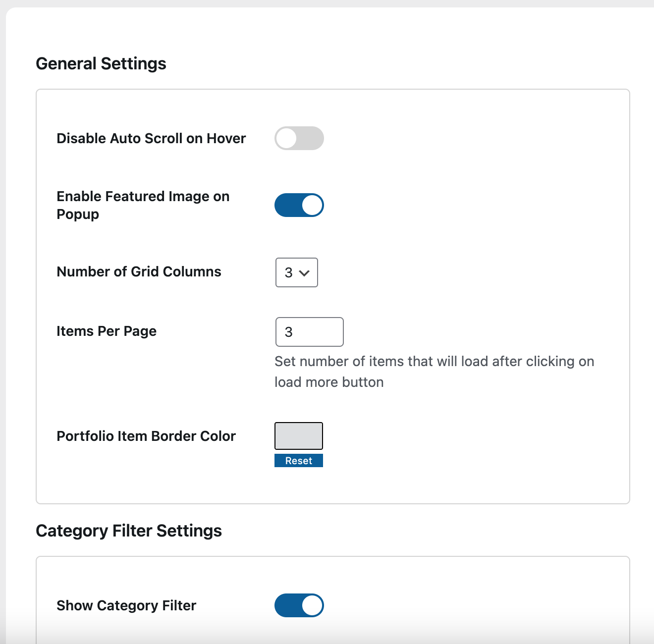Select the General Settings heading
654x644 pixels.
(x=101, y=63)
